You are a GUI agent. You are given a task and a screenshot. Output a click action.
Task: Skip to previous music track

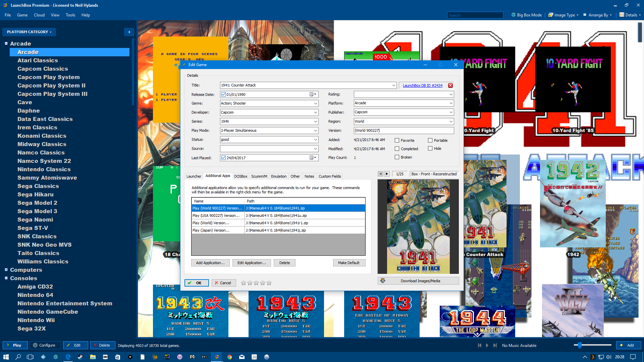[479, 345]
